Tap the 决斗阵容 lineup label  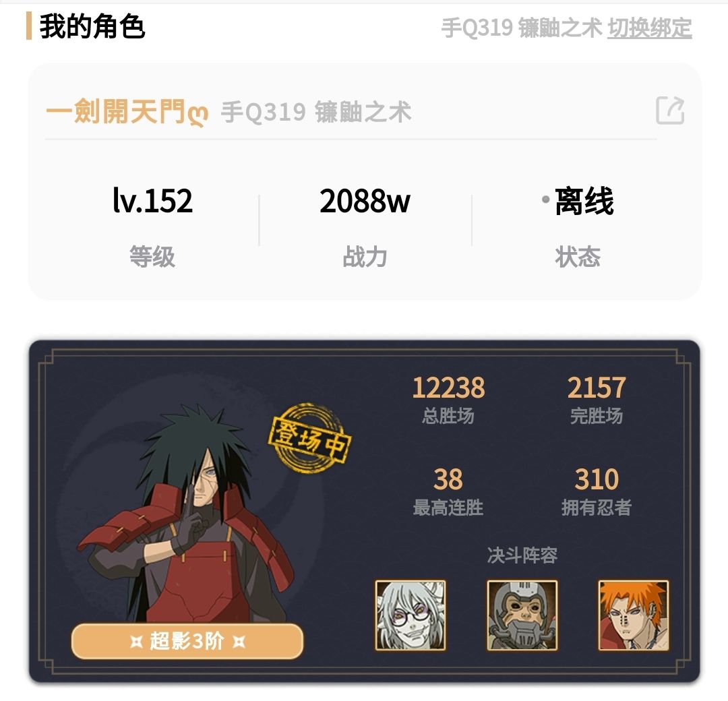point(522,555)
